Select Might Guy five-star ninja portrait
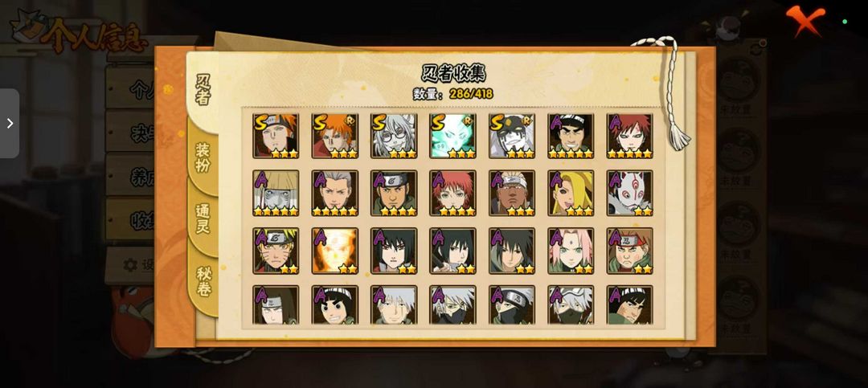Viewport: 868px width, 388px height. point(571,136)
